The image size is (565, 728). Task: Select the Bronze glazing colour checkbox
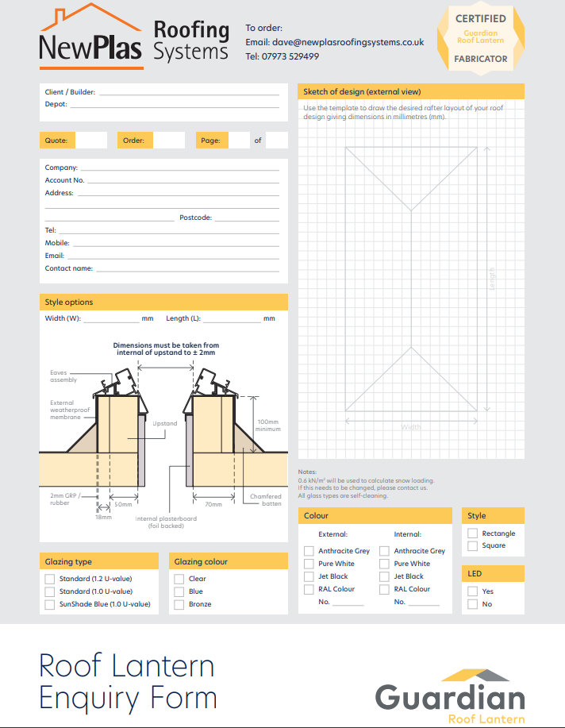(x=179, y=604)
